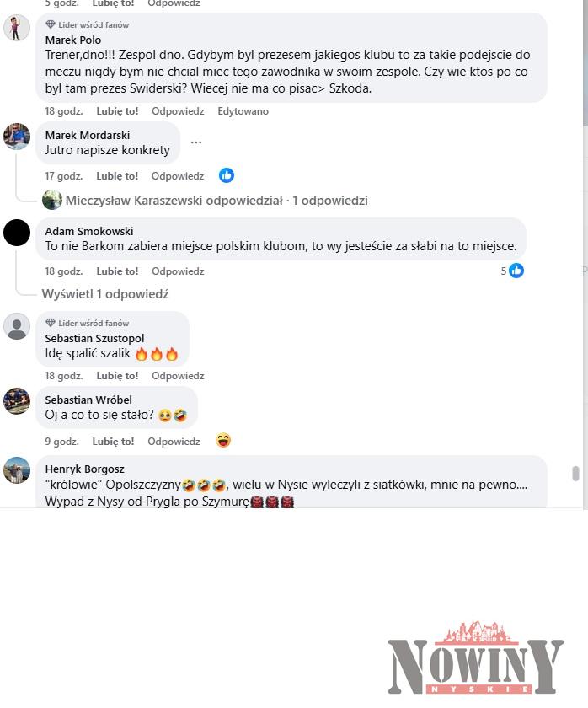The height and width of the screenshot is (708, 588).
Task: Open the Edytowano history on Marek Polo's comment
Action: [x=243, y=111]
